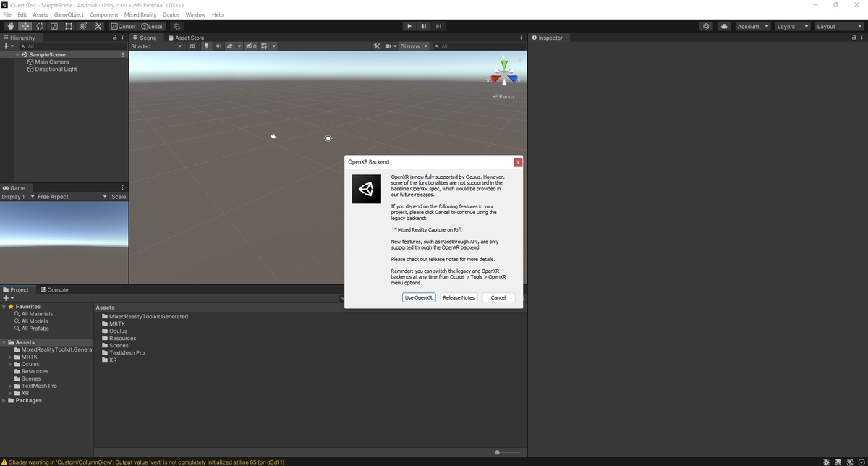This screenshot has height=466, width=868.
Task: Toggle hidden objects visibility counter
Action: coord(251,46)
